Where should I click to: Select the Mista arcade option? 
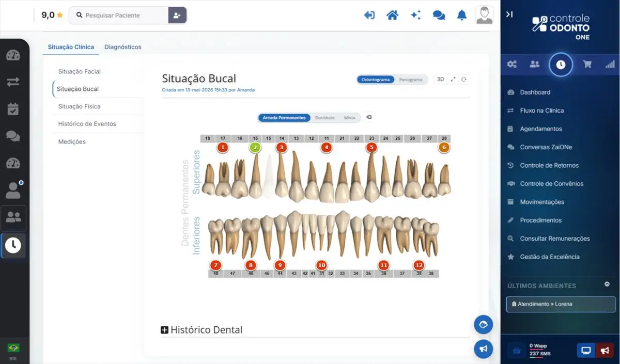click(x=350, y=118)
